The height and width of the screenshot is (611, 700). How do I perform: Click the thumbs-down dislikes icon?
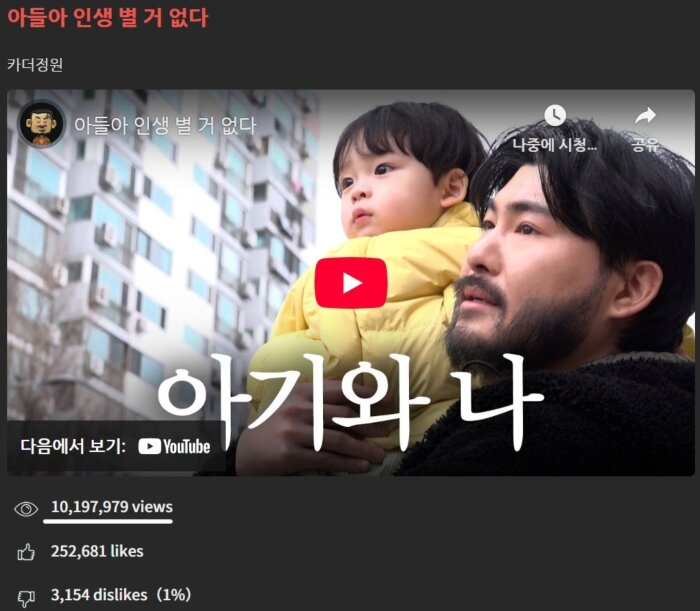tap(26, 598)
